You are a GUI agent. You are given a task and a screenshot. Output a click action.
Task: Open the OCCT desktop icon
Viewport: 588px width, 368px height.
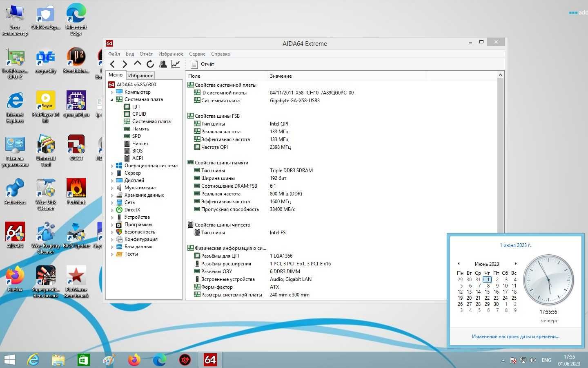[76, 148]
